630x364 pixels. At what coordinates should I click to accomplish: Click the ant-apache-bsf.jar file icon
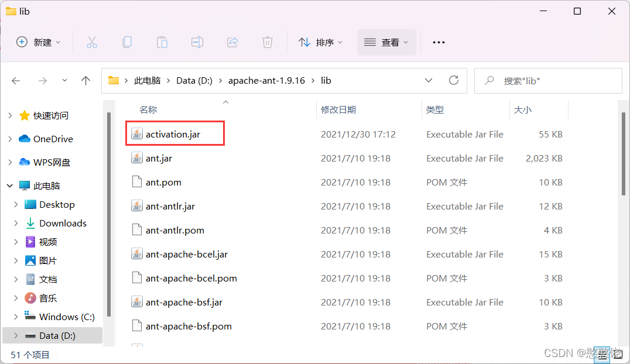(137, 302)
